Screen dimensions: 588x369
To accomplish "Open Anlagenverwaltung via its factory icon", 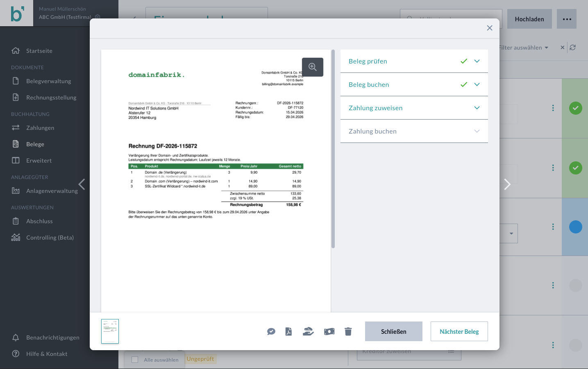I will [16, 191].
